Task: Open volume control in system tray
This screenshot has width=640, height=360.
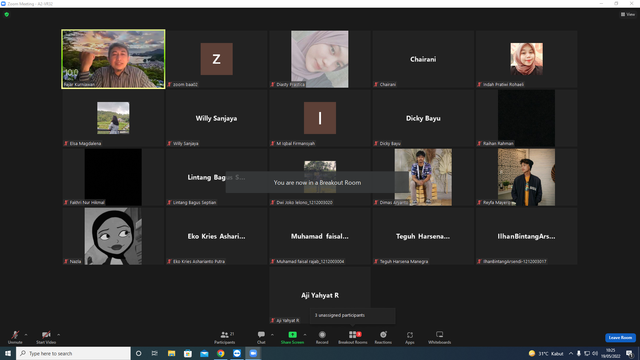Action: (x=595, y=353)
